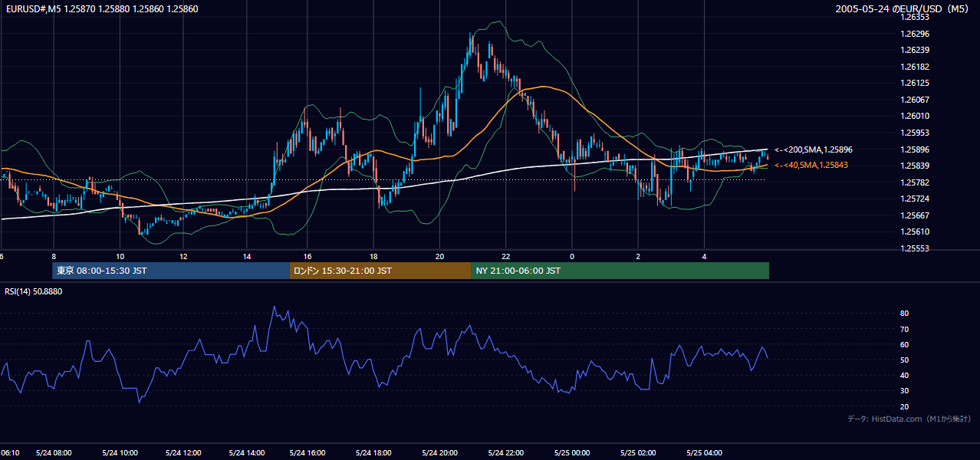Click RSI scale level 60
Screen dimensions: 980x460
tap(905, 344)
